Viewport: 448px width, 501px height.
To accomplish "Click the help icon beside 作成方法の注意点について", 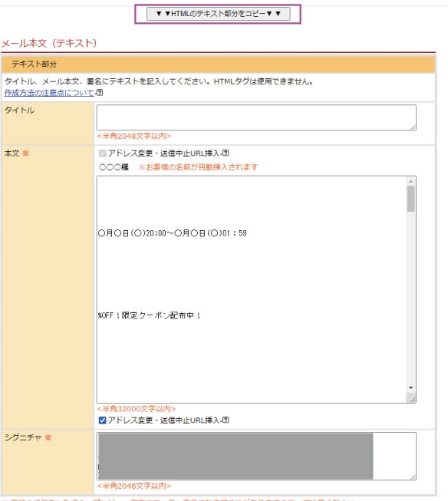I will (x=100, y=92).
